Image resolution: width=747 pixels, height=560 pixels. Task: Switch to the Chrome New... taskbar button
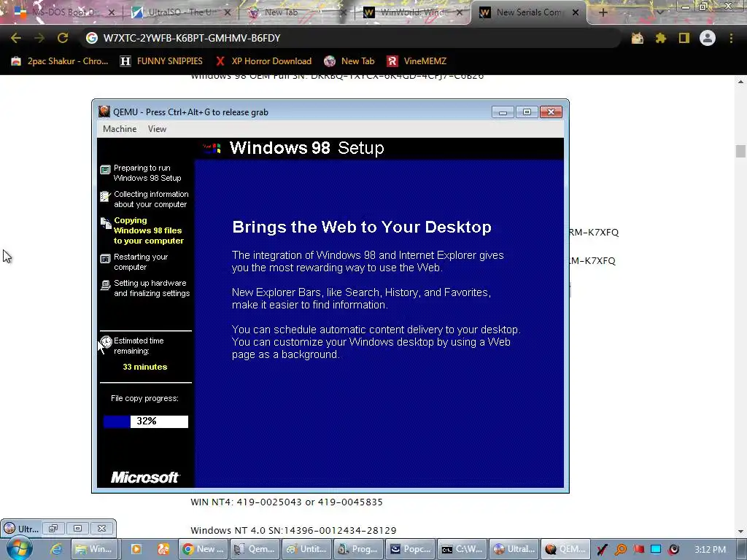(203, 549)
